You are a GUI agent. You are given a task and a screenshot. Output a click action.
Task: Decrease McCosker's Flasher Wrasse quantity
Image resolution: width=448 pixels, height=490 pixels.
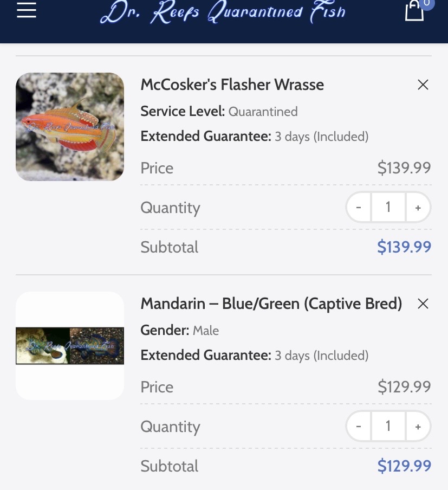click(359, 207)
